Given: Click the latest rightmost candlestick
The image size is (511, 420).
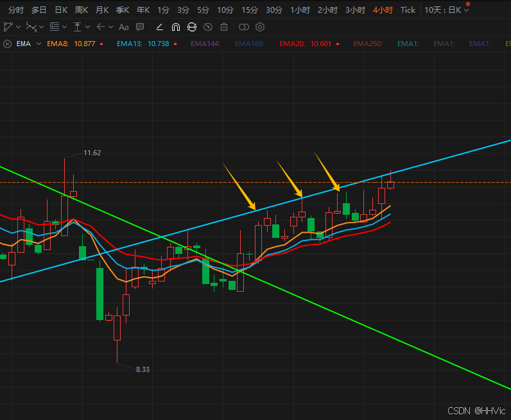Looking at the screenshot, I should (x=390, y=185).
